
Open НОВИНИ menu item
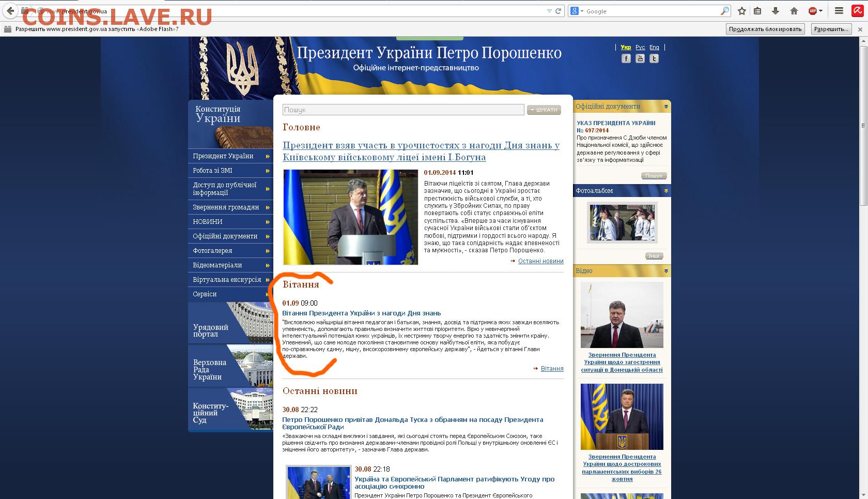(x=230, y=222)
